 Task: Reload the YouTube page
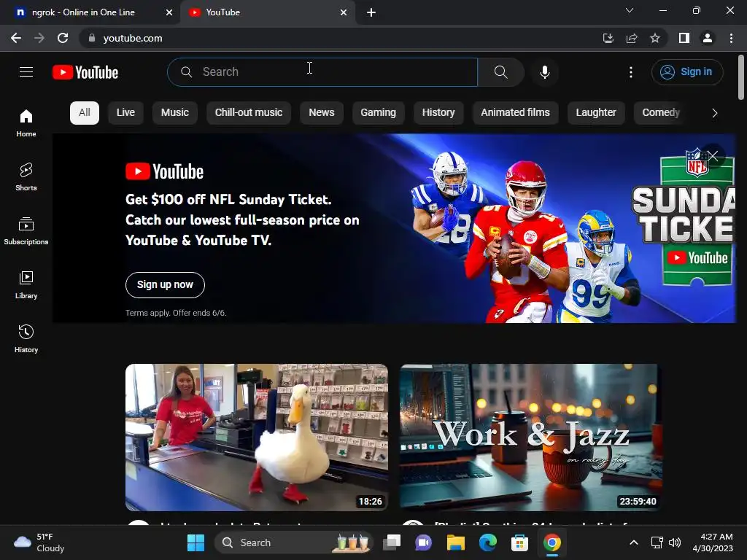pos(63,38)
